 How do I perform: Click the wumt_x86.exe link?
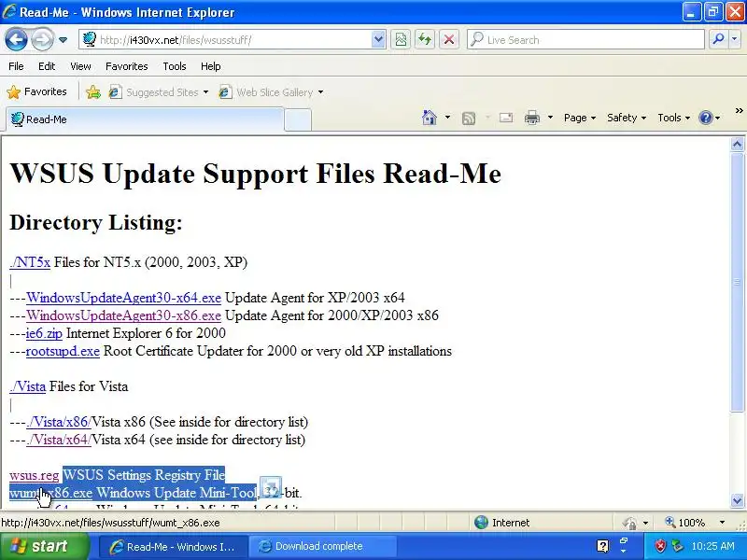[51, 493]
